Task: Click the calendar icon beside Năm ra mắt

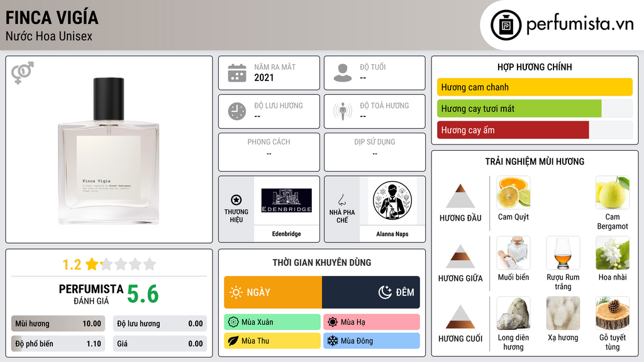Action: tap(237, 73)
